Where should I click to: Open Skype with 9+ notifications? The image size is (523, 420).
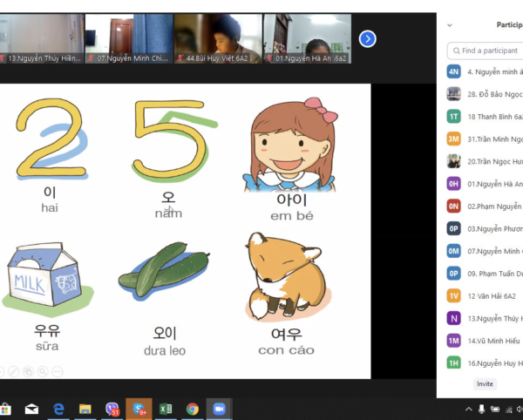tap(138, 408)
